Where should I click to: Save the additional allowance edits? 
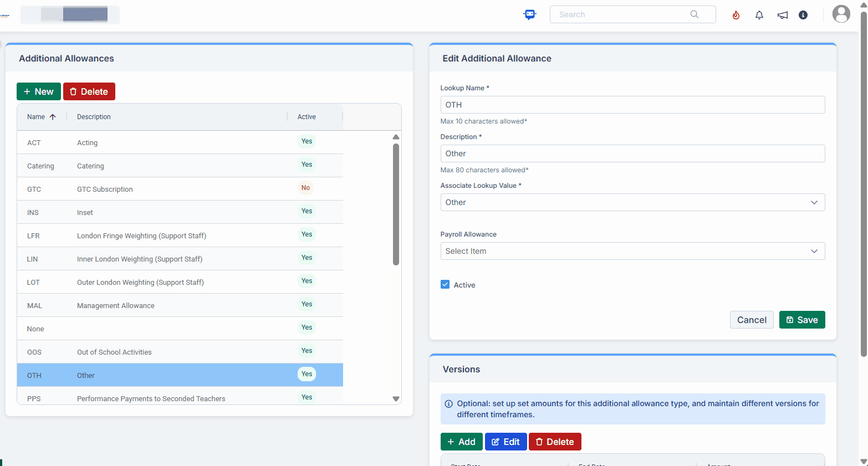[x=802, y=320]
